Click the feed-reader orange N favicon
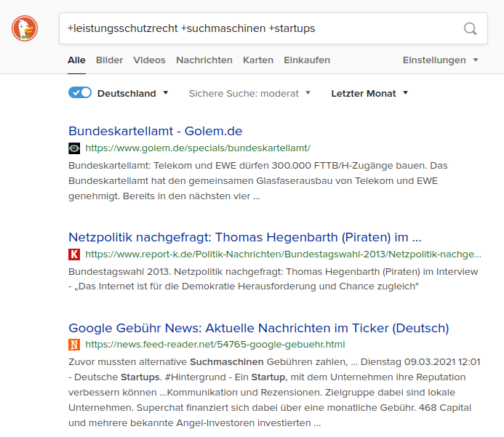 pos(74,345)
